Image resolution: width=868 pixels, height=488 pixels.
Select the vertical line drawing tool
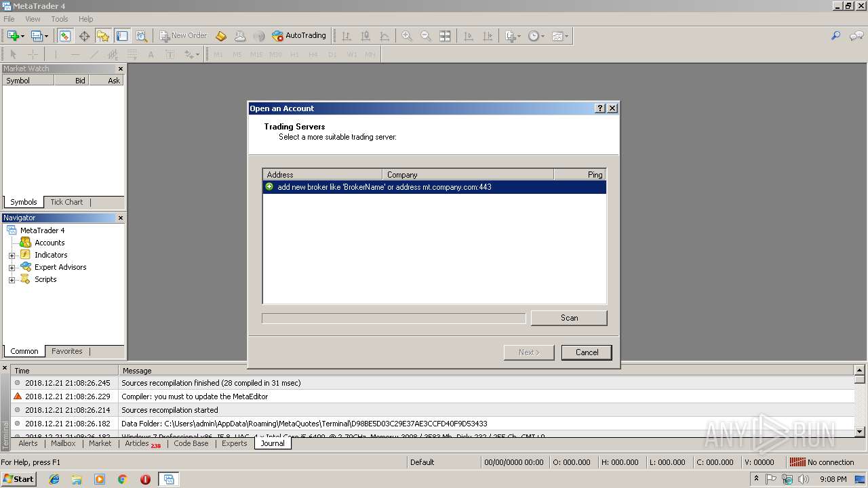(x=56, y=54)
